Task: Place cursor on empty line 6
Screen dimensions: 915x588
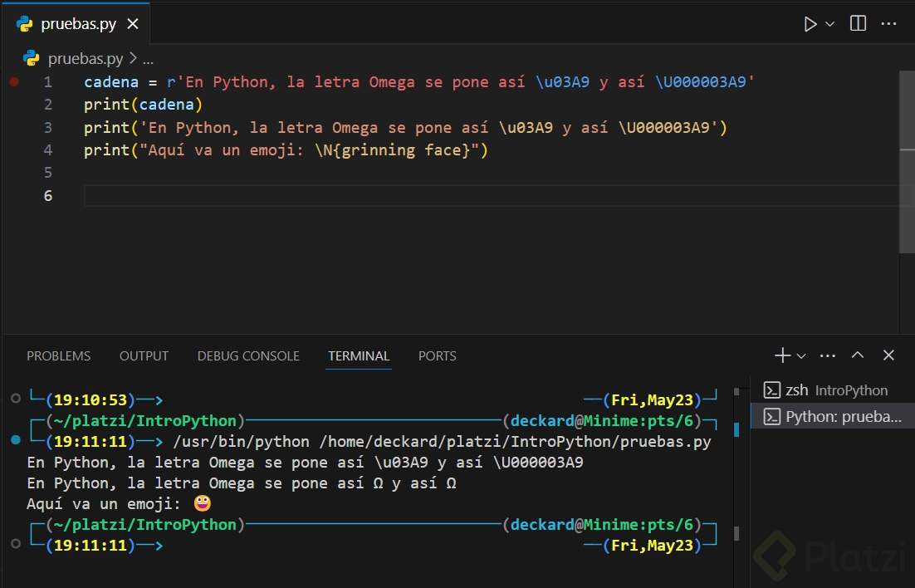Action: [x=332, y=195]
